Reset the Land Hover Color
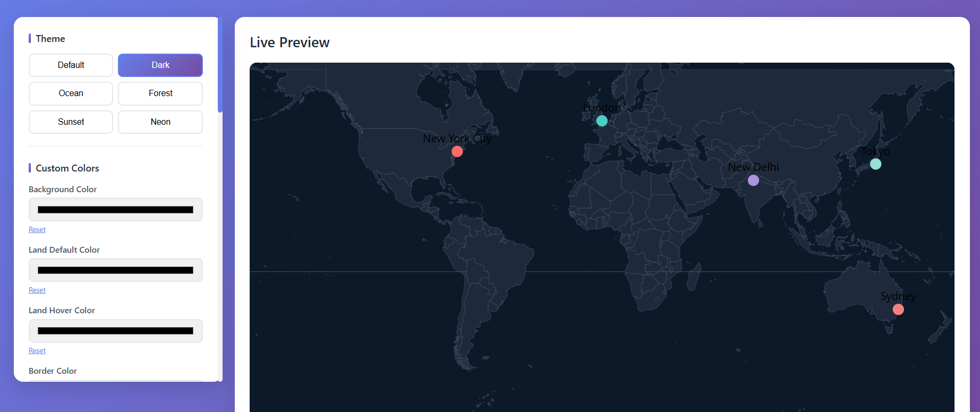The height and width of the screenshot is (412, 980). [37, 350]
